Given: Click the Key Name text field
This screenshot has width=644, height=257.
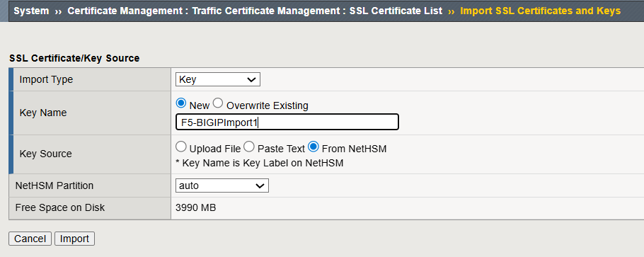Looking at the screenshot, I should 287,122.
